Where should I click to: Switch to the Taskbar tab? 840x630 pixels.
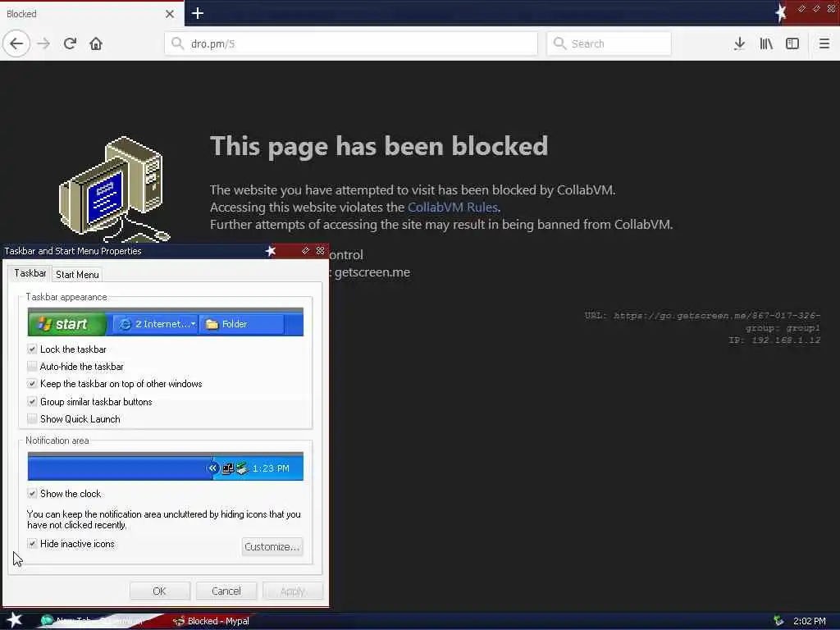(30, 273)
